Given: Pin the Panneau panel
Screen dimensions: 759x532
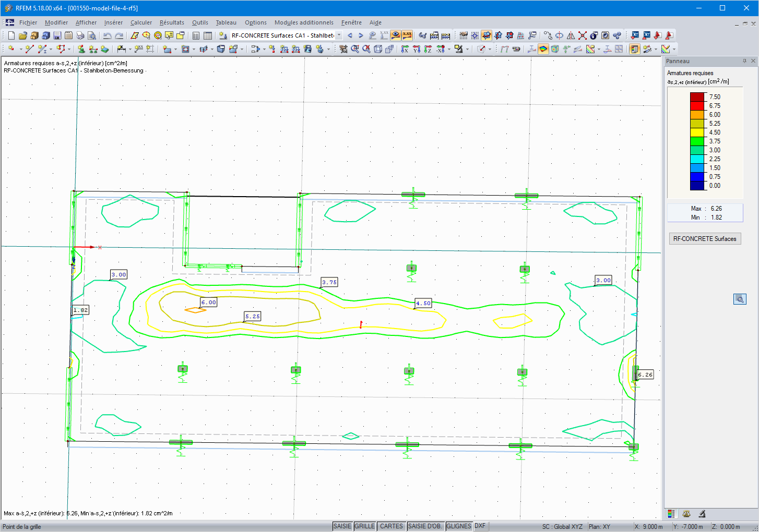Looking at the screenshot, I should tap(744, 61).
